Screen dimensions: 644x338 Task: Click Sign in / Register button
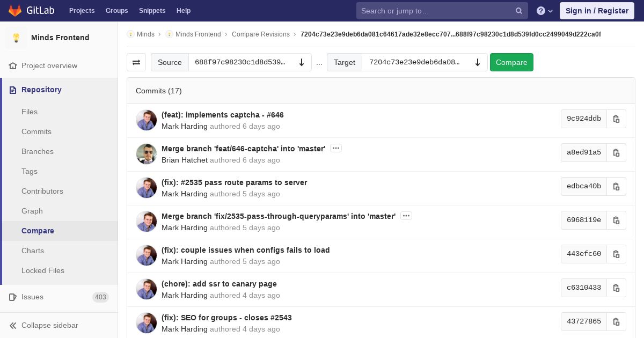(597, 11)
